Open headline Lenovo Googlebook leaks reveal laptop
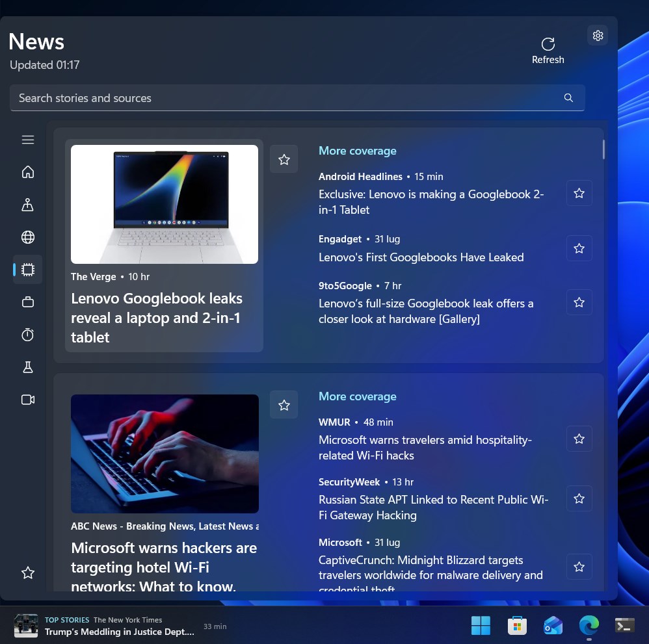 (157, 318)
